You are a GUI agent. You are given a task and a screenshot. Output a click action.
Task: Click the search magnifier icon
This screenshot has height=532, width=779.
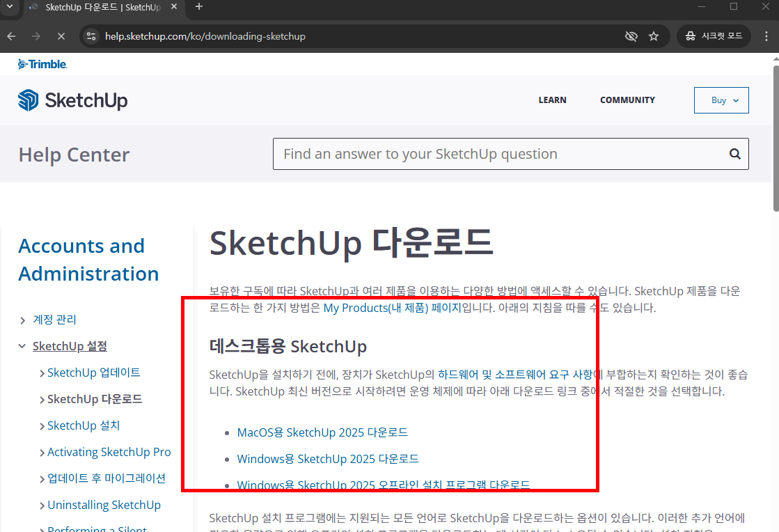(x=734, y=153)
